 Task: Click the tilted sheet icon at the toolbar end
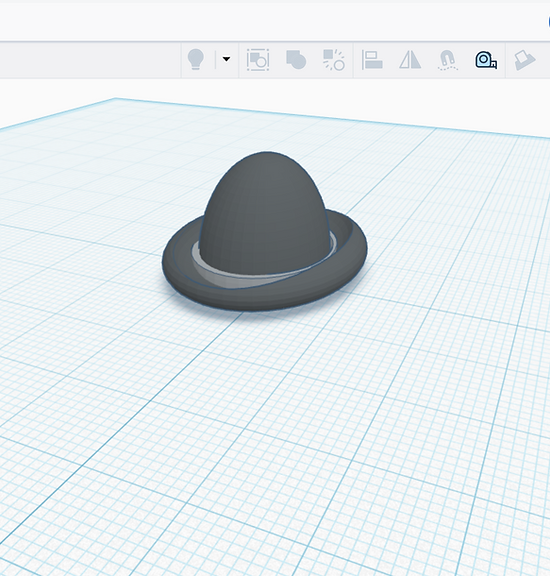pos(524,60)
